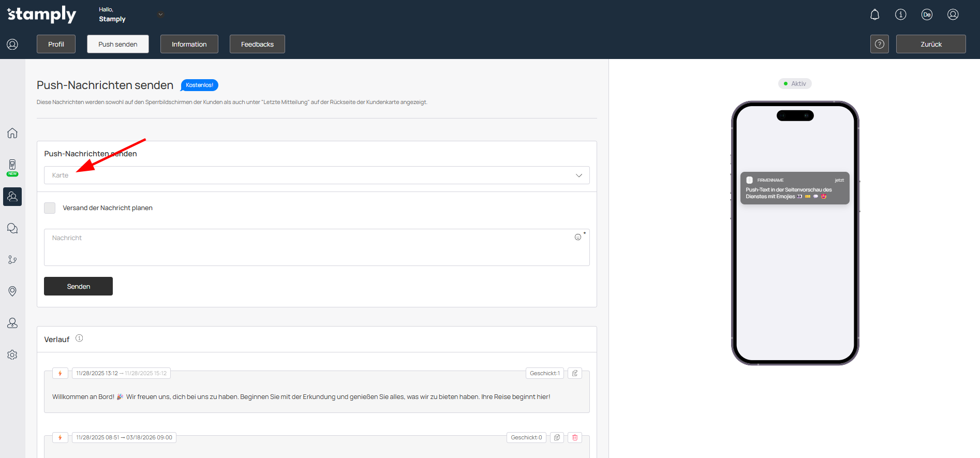Open sidebar location pin icon
This screenshot has height=458, width=980.
[12, 291]
